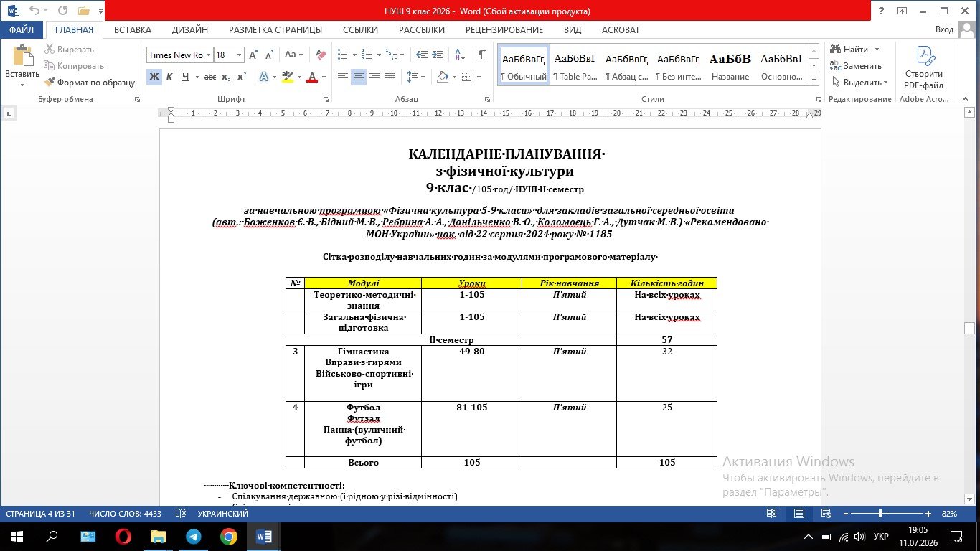This screenshot has width=980, height=551.
Task: Switch to the ДИЗАЙН tab
Action: (x=190, y=30)
